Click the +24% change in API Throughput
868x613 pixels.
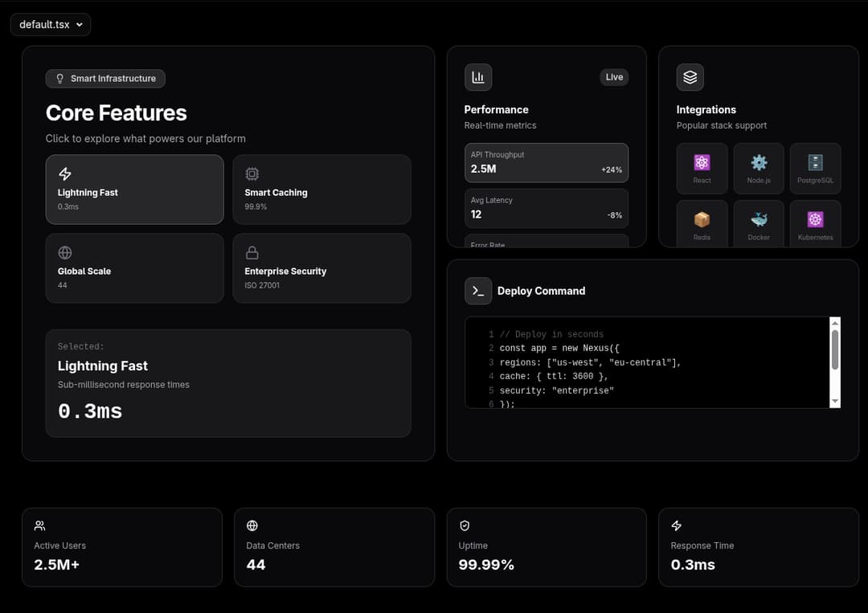(x=612, y=170)
